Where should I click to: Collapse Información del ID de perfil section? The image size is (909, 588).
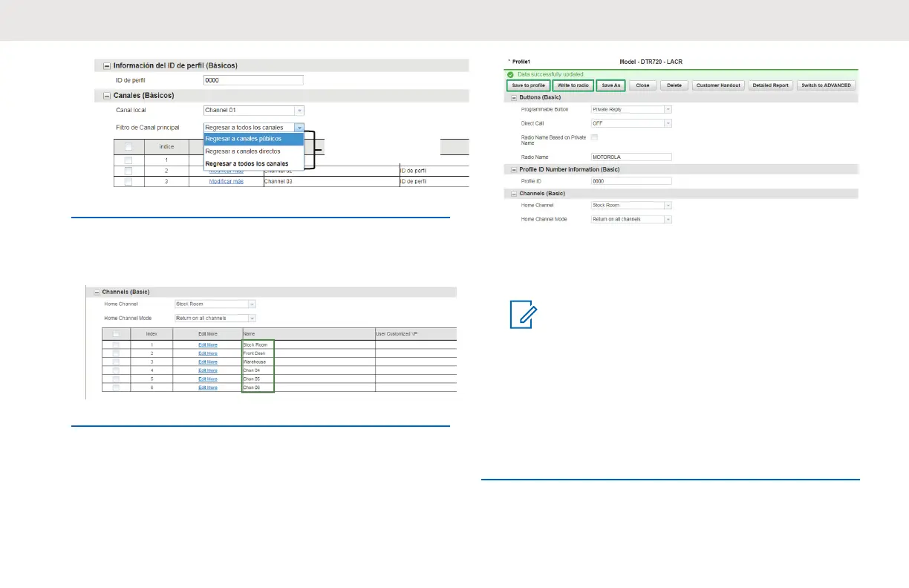point(107,66)
